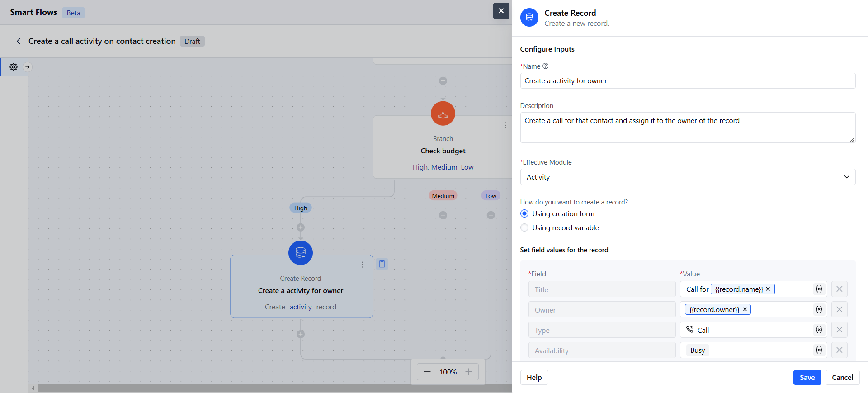Image resolution: width=868 pixels, height=393 pixels.
Task: Save the Create Record configuration
Action: pos(807,378)
